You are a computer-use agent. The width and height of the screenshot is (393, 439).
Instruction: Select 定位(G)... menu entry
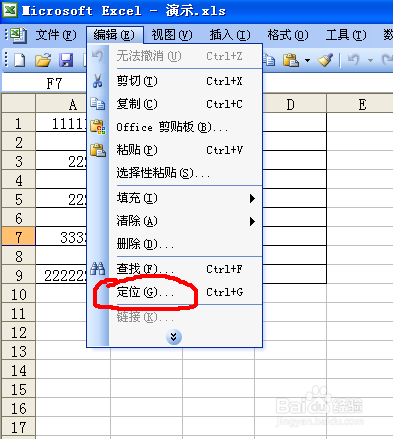point(186,292)
